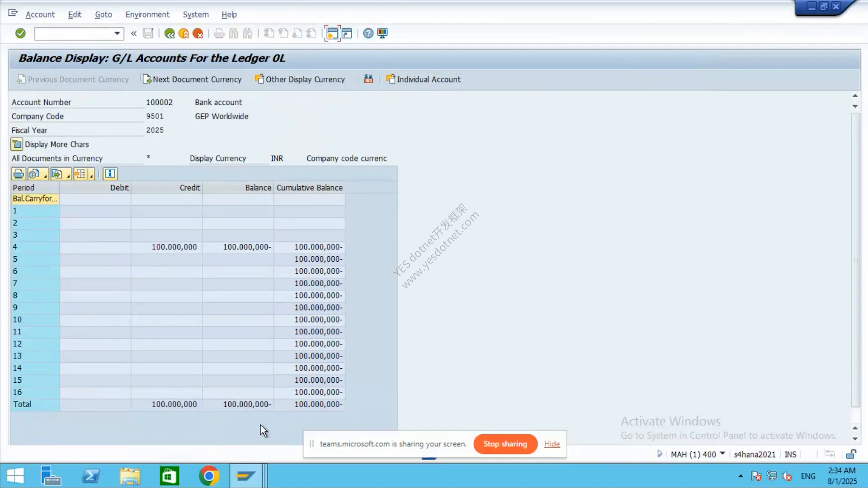Click the Bal.Carryfor... row label
The width and height of the screenshot is (868, 488).
pos(35,199)
